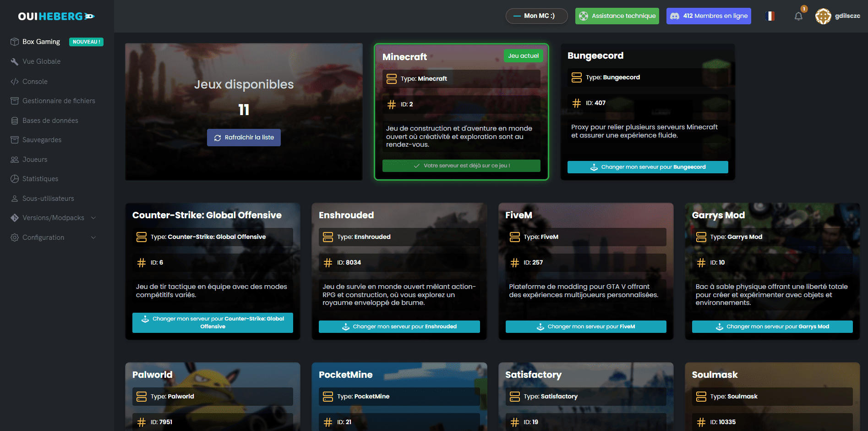
Task: Click the Statistiques pie chart icon
Action: click(15, 179)
